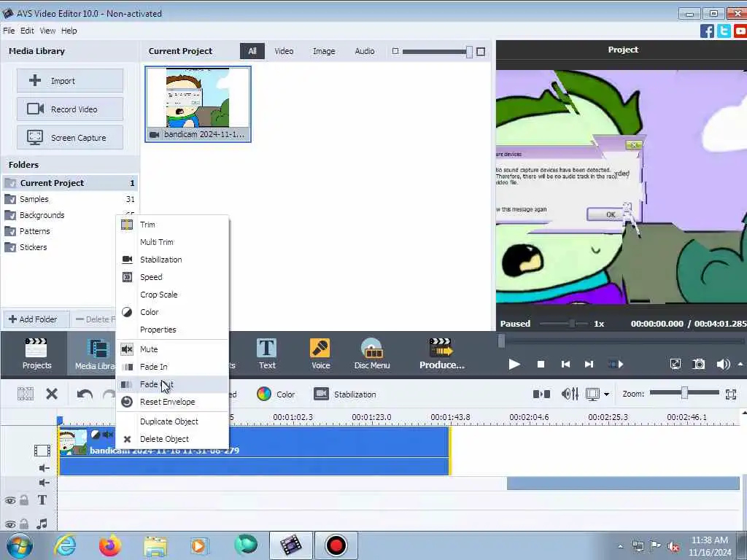The height and width of the screenshot is (560, 747).
Task: Select the Current Project folder
Action: [x=70, y=183]
